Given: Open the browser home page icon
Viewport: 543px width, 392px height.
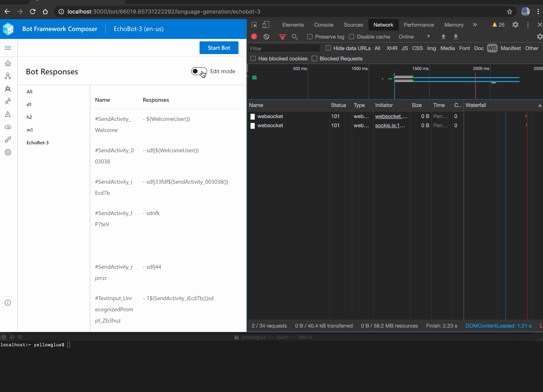Looking at the screenshot, I should click(45, 12).
